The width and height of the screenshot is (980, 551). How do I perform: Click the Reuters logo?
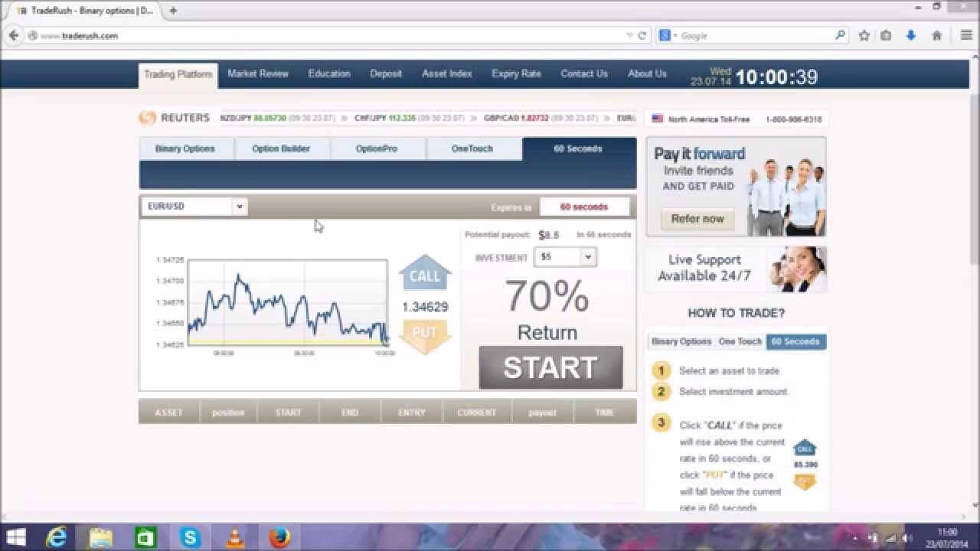[174, 118]
